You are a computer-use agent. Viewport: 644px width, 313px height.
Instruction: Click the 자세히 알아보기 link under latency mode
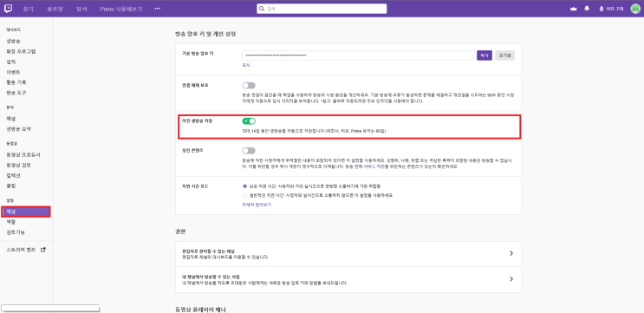pos(257,205)
